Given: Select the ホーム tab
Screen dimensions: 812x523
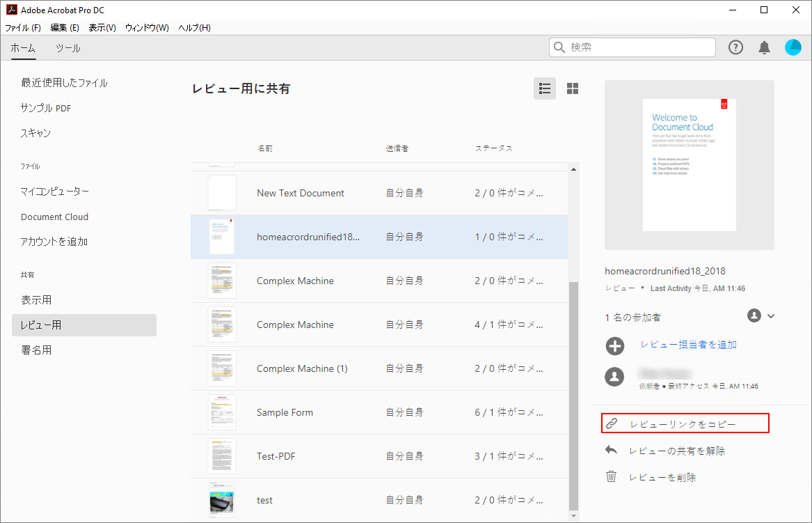Looking at the screenshot, I should tap(23, 48).
